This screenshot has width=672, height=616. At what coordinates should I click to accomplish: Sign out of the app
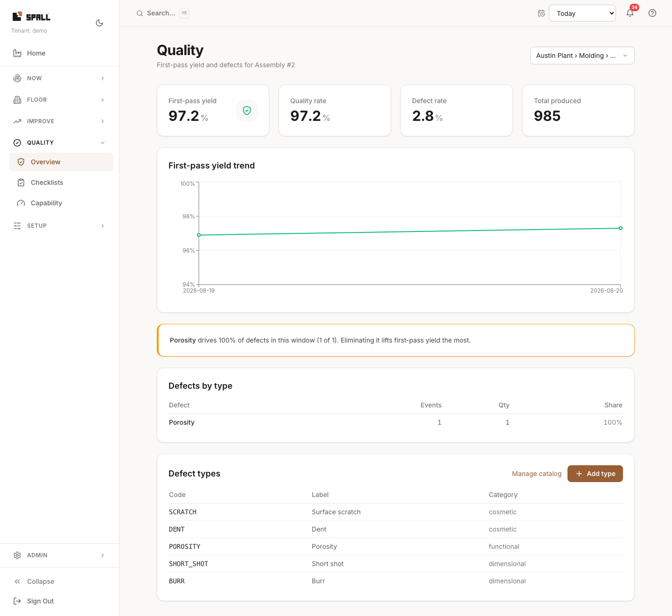(x=60, y=601)
